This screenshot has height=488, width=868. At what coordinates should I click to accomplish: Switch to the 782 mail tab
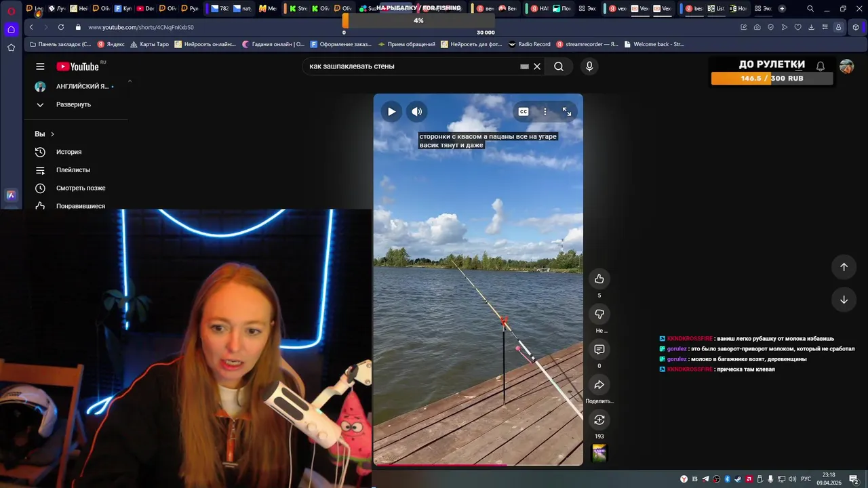tap(220, 9)
